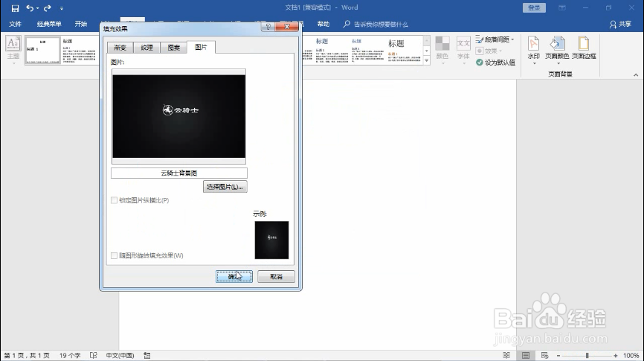Switch to Web Layout view
Screen dimensions: 644x361
[544, 355]
